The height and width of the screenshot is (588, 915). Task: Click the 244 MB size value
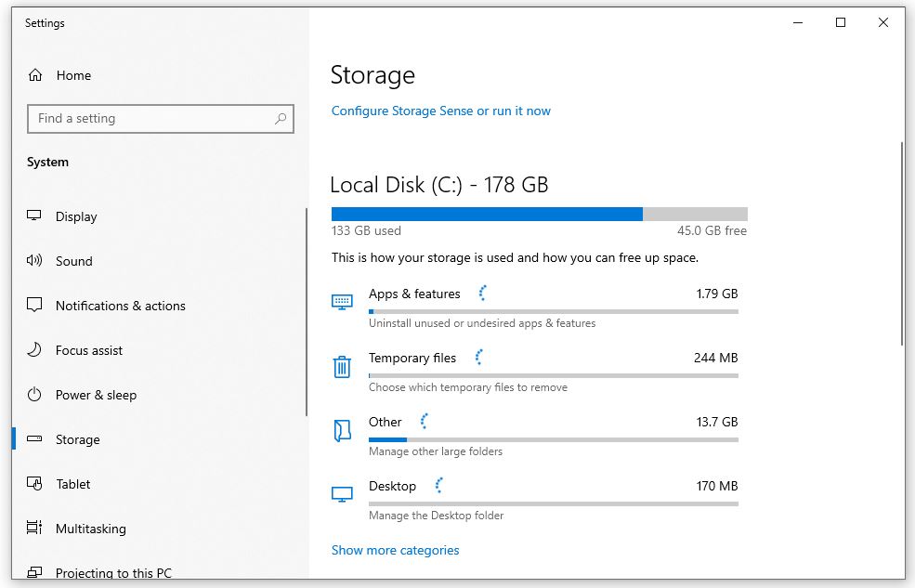[x=716, y=358]
